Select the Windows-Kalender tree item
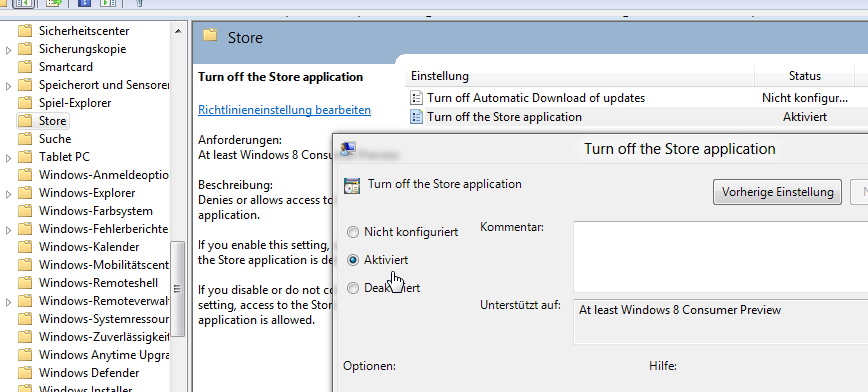868x392 pixels. click(89, 247)
